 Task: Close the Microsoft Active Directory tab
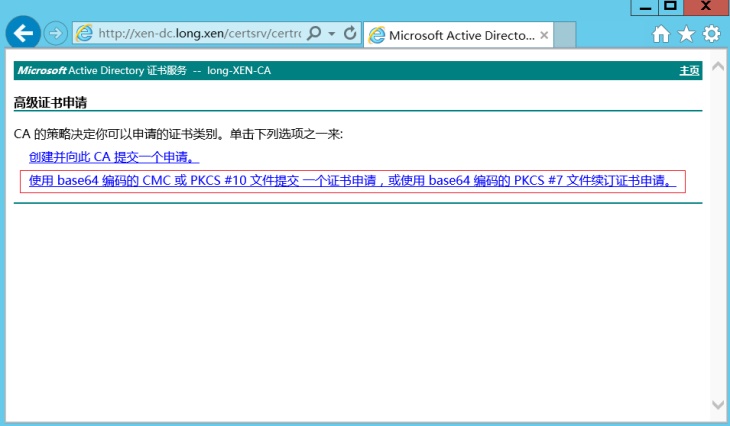544,35
